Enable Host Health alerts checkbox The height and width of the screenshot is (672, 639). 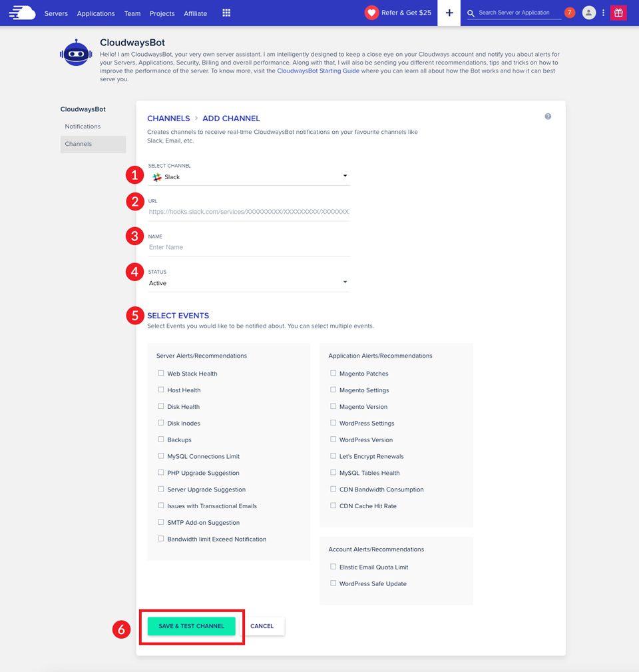click(x=161, y=390)
